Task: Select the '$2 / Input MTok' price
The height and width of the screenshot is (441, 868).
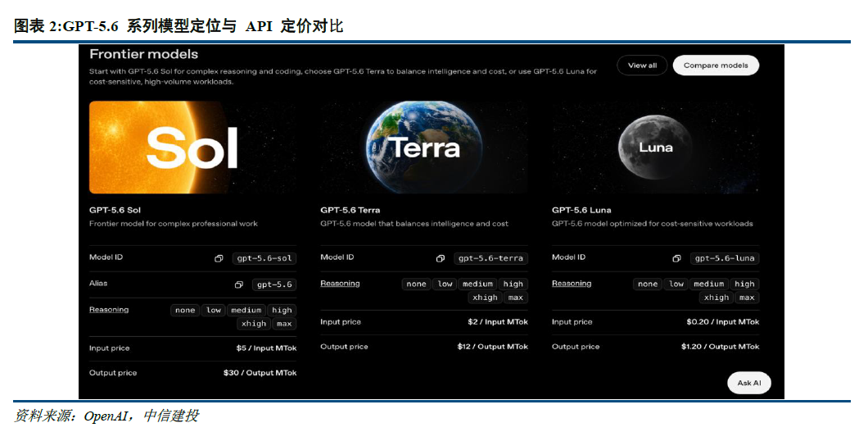Action: tap(498, 322)
